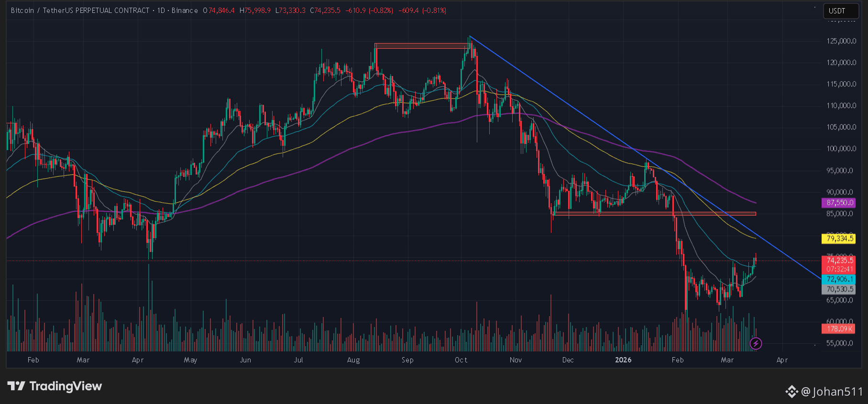The image size is (868, 404).
Task: Click the red 74,235.5 last price label
Action: click(839, 261)
